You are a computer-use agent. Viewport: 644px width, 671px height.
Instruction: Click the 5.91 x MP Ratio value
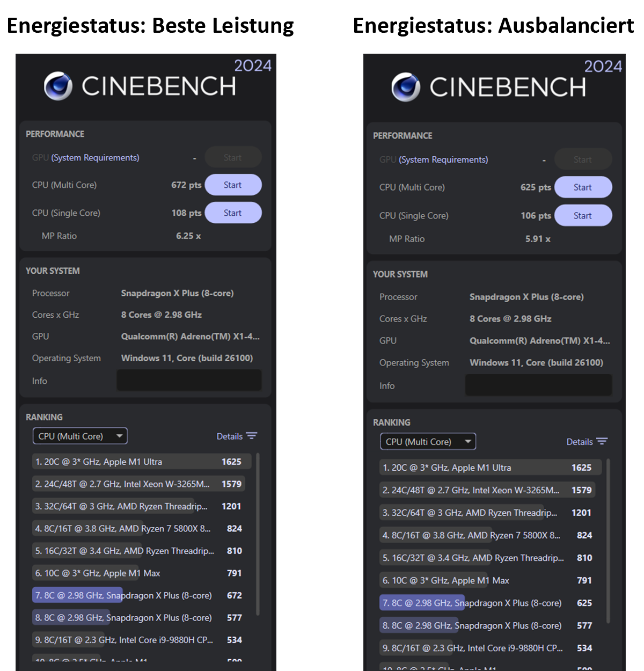[538, 239]
